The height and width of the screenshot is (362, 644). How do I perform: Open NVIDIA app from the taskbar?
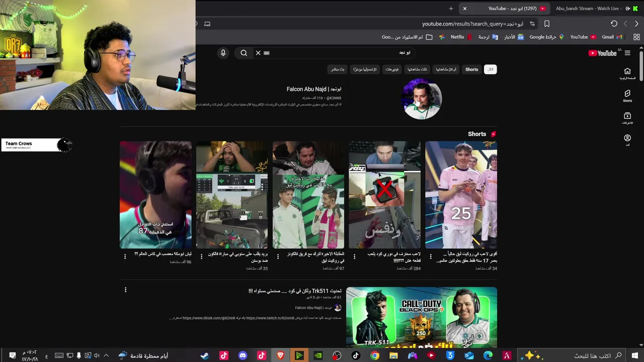click(318, 355)
